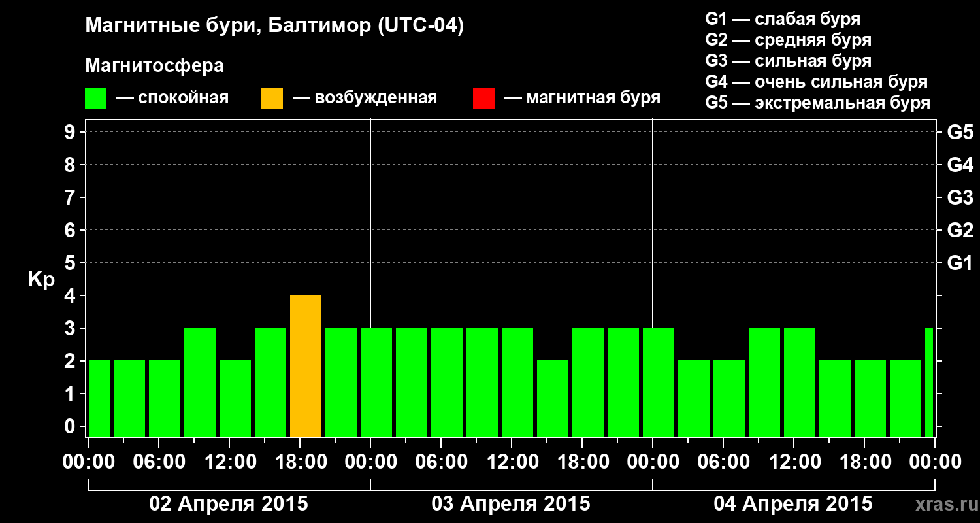
Task: Click the '18:00' time label above 02 Апреля
Action: pyautogui.click(x=300, y=462)
